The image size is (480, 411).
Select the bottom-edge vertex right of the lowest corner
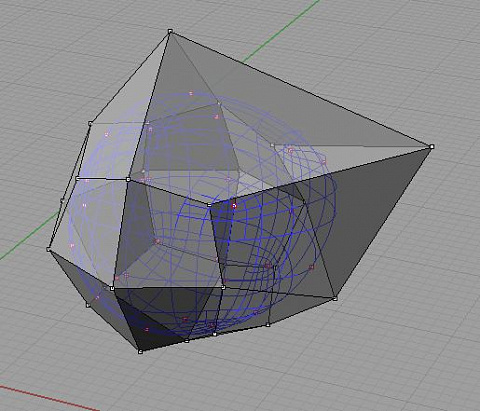coord(187,341)
